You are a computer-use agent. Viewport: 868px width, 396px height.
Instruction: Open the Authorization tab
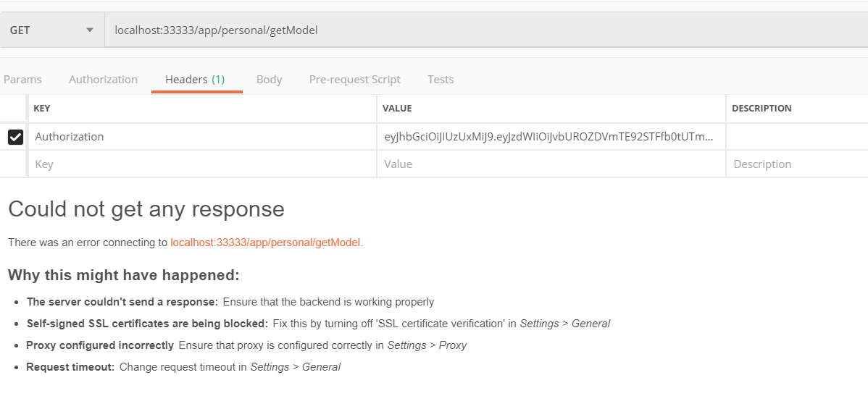[x=103, y=79]
